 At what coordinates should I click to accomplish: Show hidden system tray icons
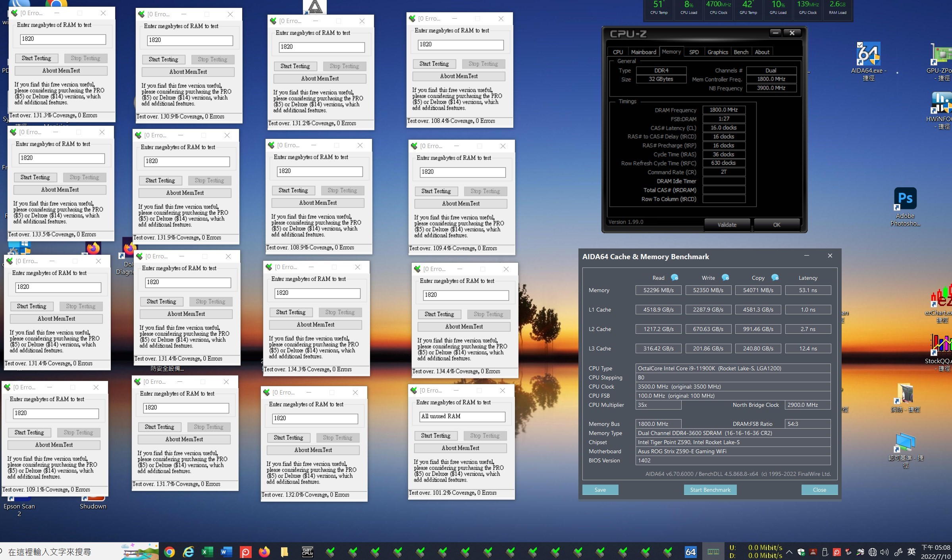point(789,552)
